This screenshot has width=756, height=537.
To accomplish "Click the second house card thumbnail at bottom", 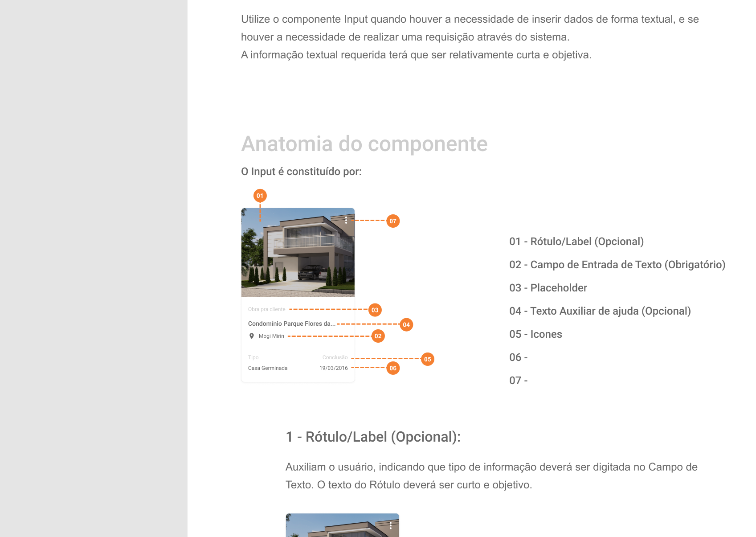I will [x=343, y=525].
